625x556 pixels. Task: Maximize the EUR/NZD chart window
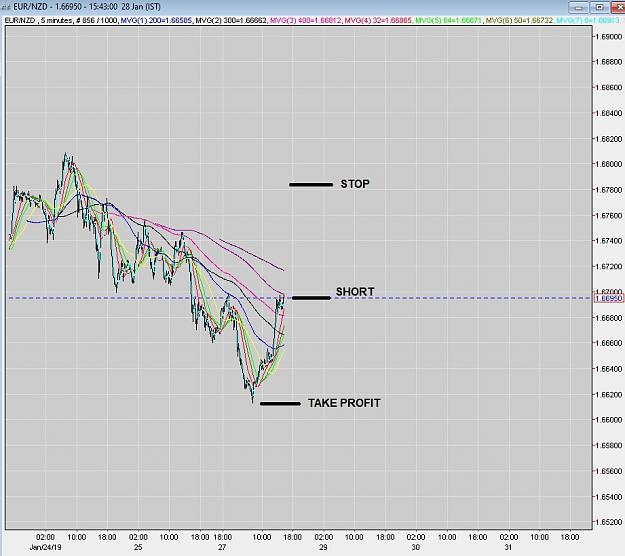[x=599, y=7]
